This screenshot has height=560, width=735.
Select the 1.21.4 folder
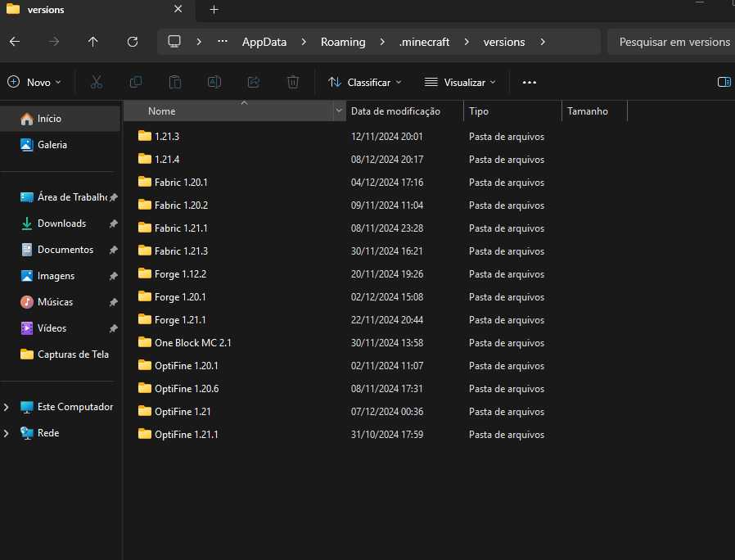pos(159,160)
